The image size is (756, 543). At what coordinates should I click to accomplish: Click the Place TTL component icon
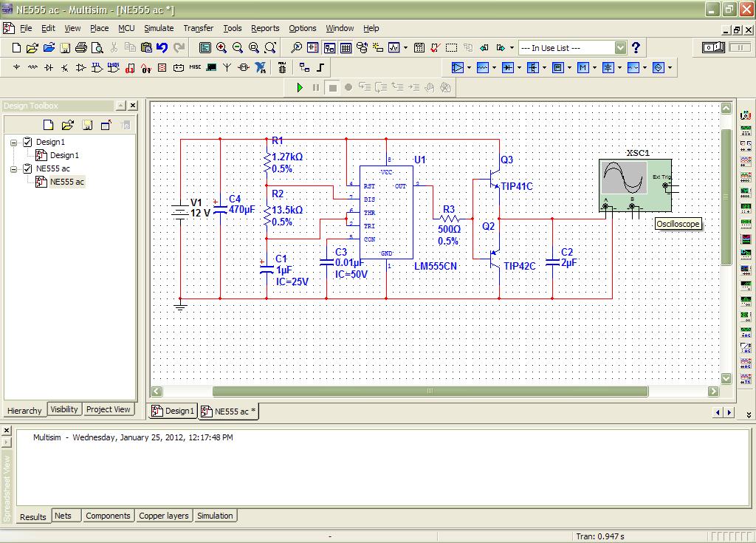click(97, 68)
